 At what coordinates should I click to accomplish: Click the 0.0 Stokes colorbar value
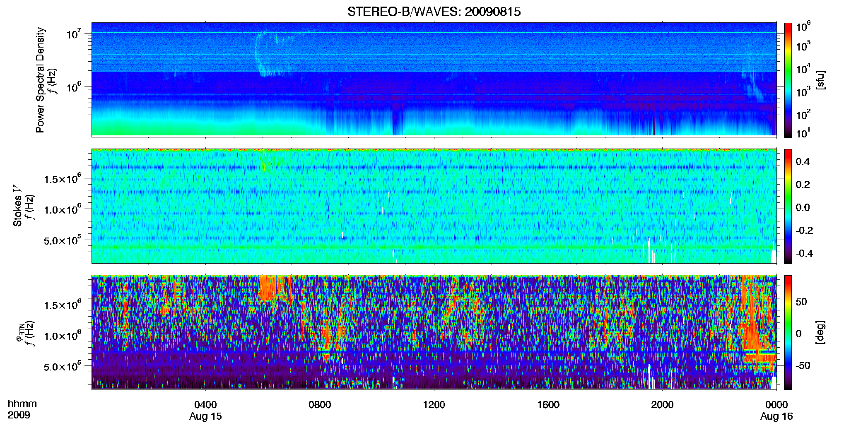(x=803, y=207)
